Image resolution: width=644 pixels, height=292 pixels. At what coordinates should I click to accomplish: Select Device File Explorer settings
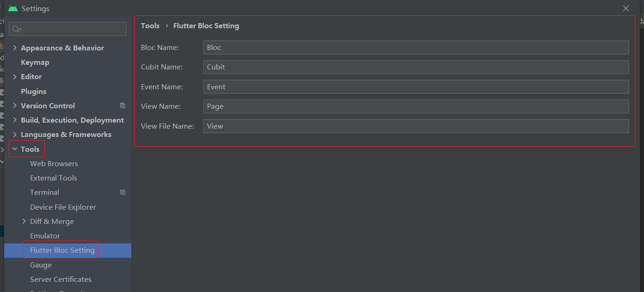pos(63,207)
